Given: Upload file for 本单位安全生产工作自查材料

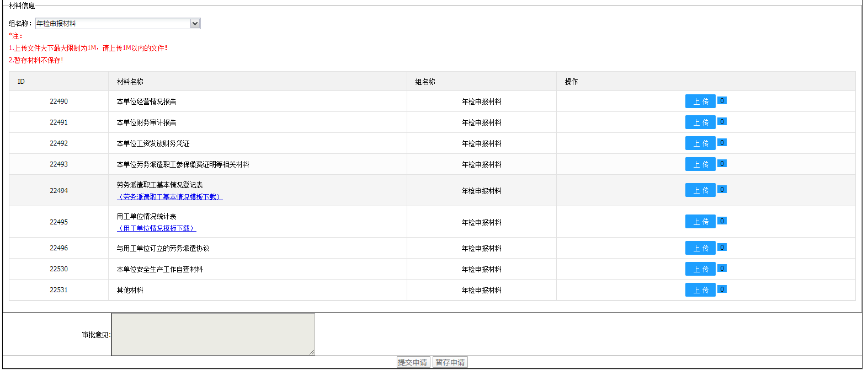Looking at the screenshot, I should tap(700, 269).
